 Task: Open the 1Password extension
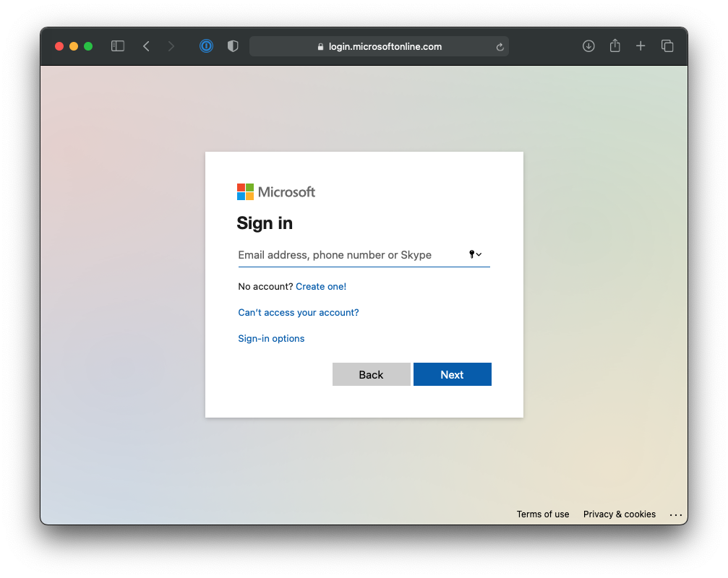[206, 46]
